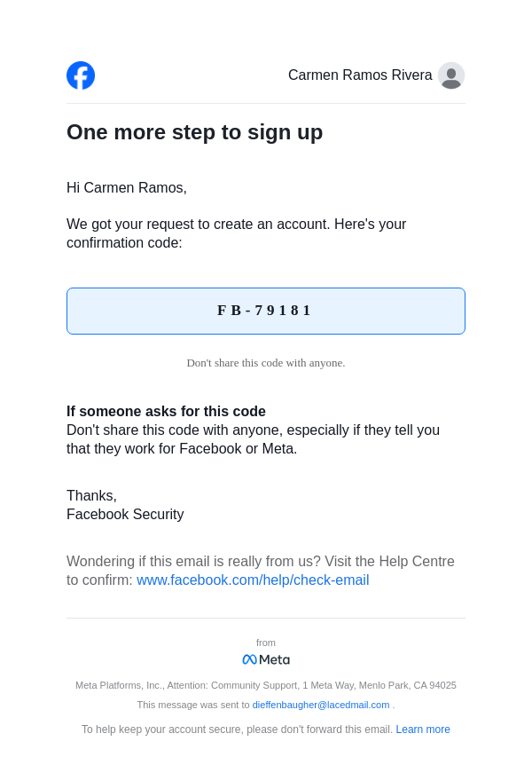Image resolution: width=532 pixels, height=773 pixels.
Task: Open the dieffenbaugher@lacedmail.com email link
Action: [321, 705]
